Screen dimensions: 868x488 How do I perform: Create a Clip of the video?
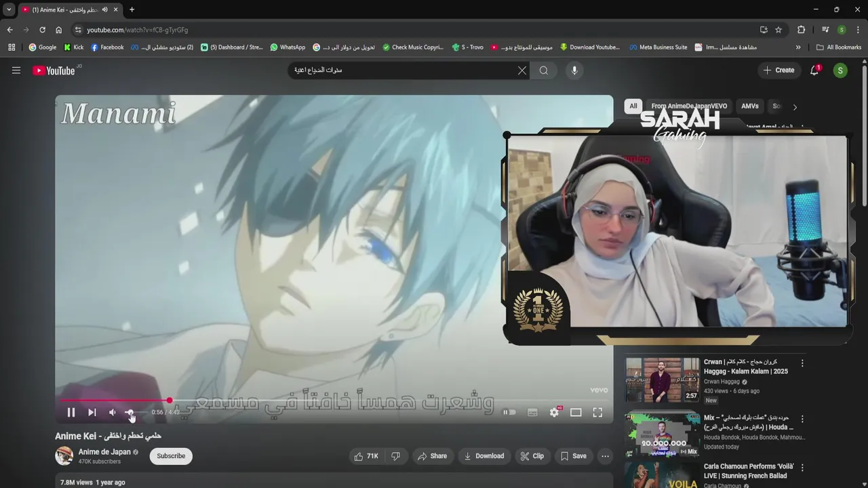[532, 456]
